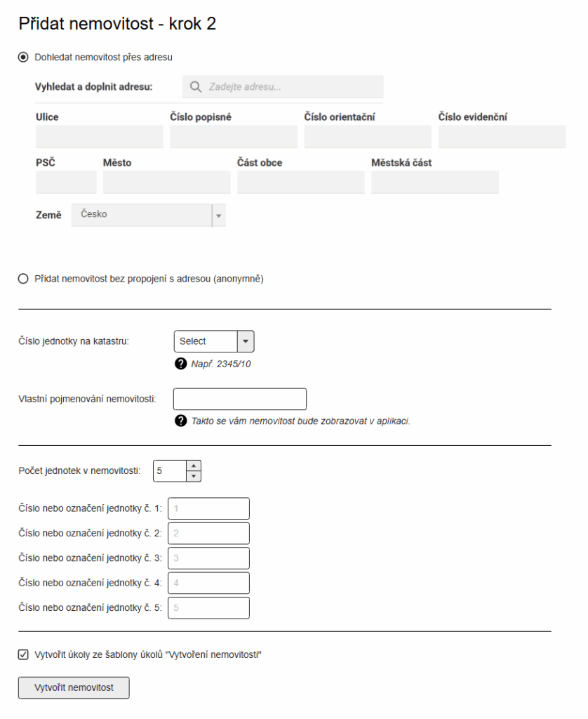Viewport: 588px width, 719px height.
Task: Click unit number field for jednotky č. 5
Action: pyautogui.click(x=208, y=608)
